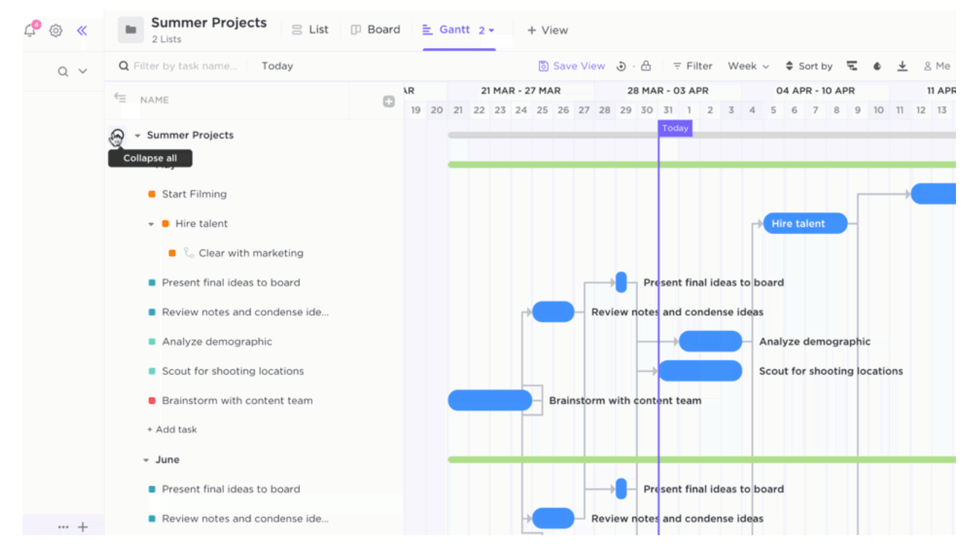The height and width of the screenshot is (560, 980).
Task: Open the color options droplet icon
Action: point(877,66)
